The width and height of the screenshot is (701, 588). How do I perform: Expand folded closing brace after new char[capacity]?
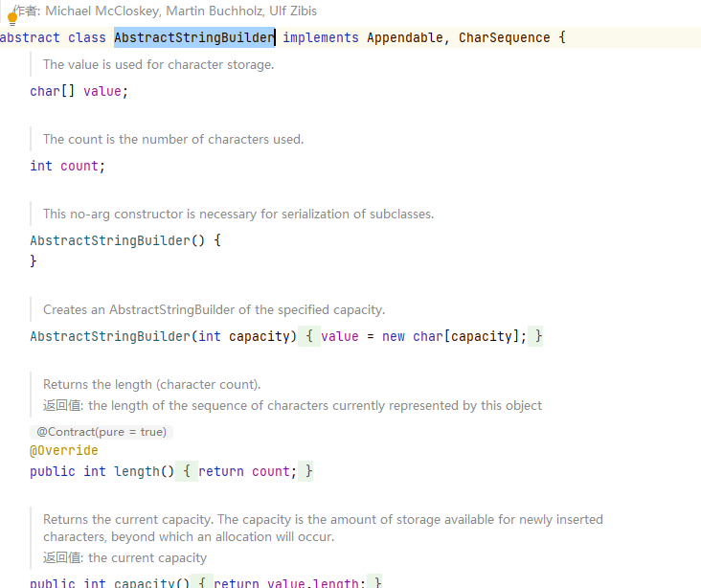click(x=538, y=336)
